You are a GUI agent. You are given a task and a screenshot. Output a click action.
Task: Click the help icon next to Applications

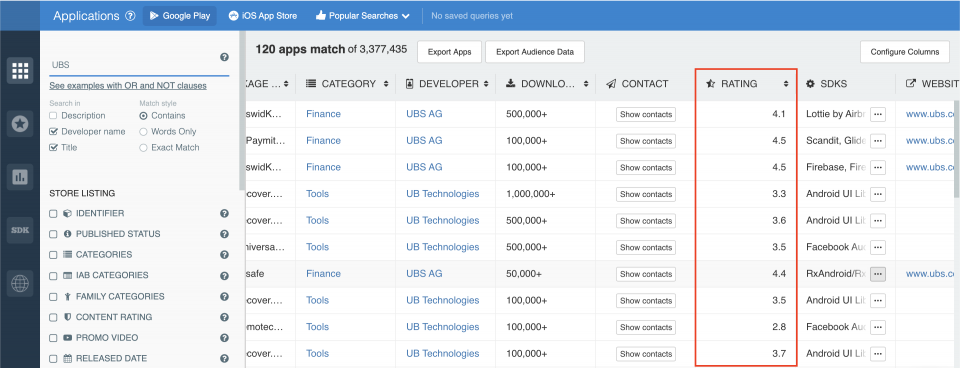(x=130, y=16)
